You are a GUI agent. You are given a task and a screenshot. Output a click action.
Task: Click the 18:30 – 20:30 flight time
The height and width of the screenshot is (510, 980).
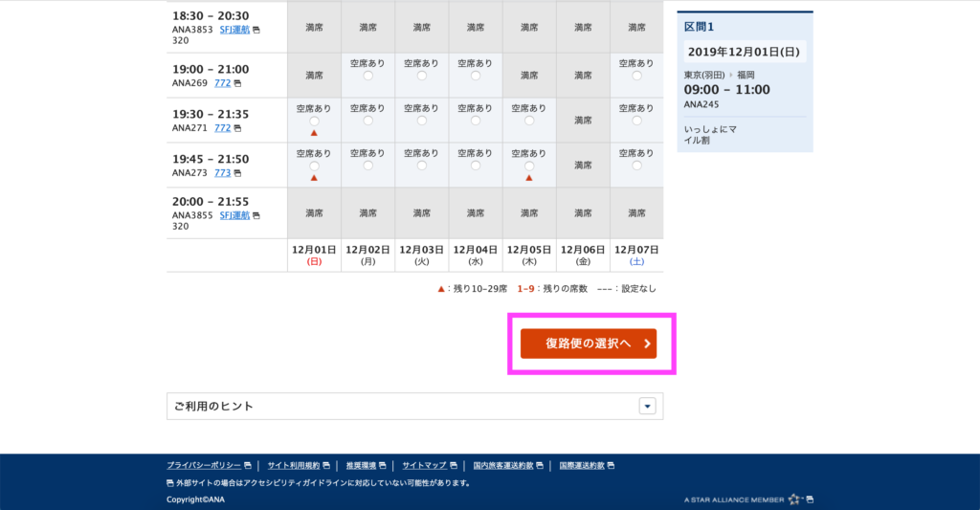click(211, 15)
